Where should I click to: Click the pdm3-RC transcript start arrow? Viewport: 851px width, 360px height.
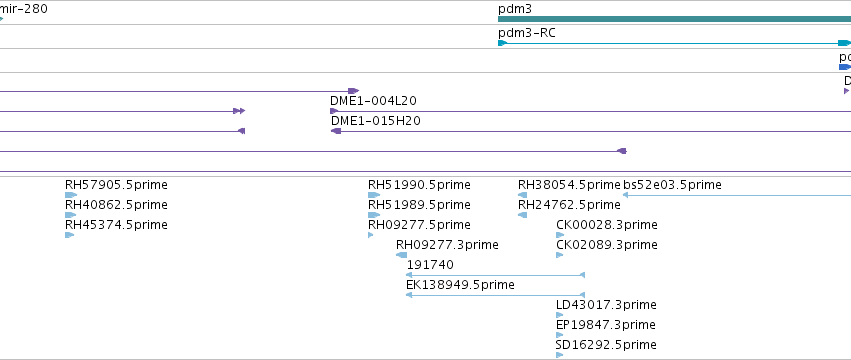point(502,43)
